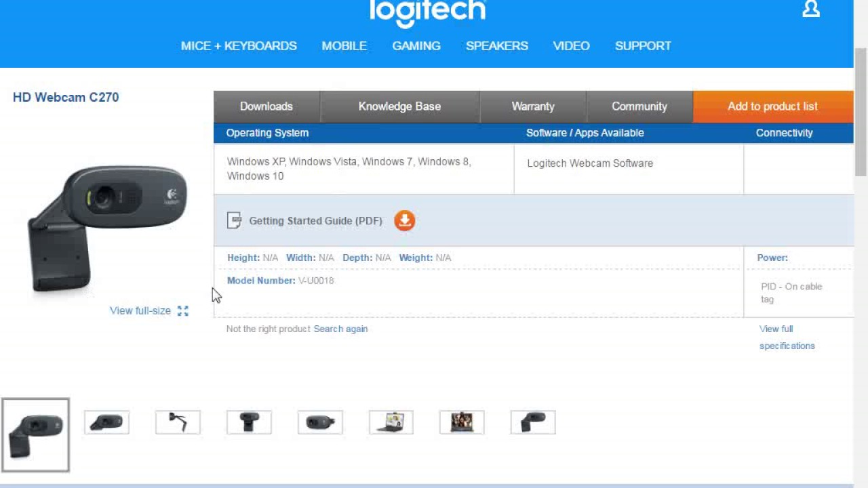
Task: Click the PDF document icon beside Getting Started Guide
Action: (235, 220)
